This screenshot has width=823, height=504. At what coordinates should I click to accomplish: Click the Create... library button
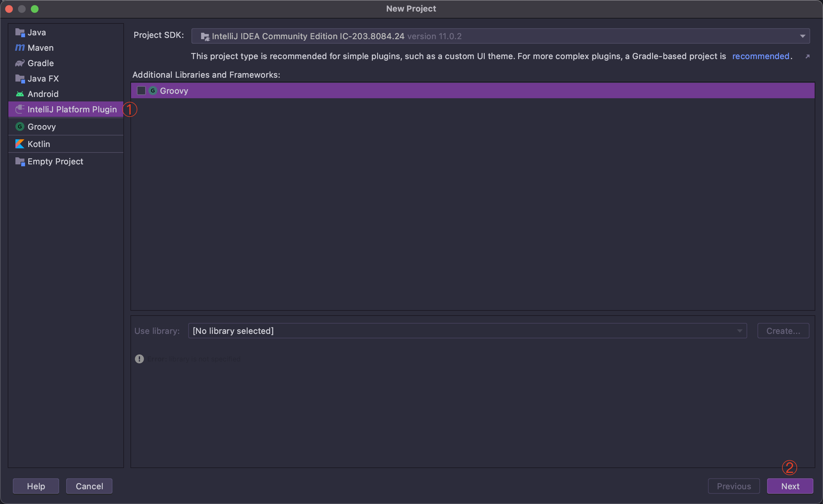coord(783,331)
